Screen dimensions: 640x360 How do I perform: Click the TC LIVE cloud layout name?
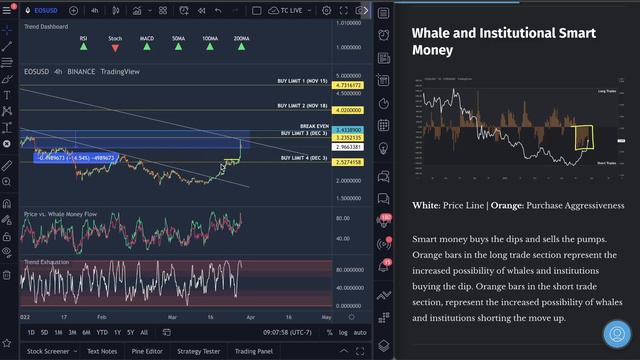(x=285, y=11)
